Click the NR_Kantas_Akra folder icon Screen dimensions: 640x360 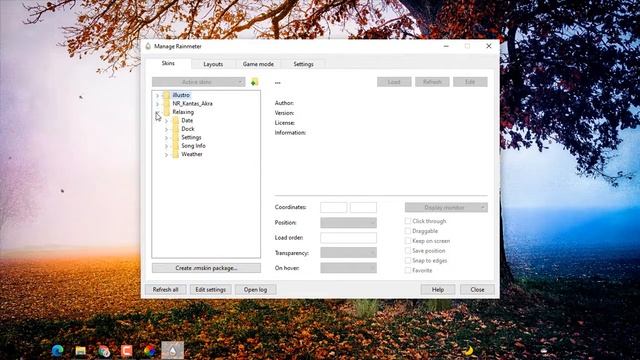(167, 104)
